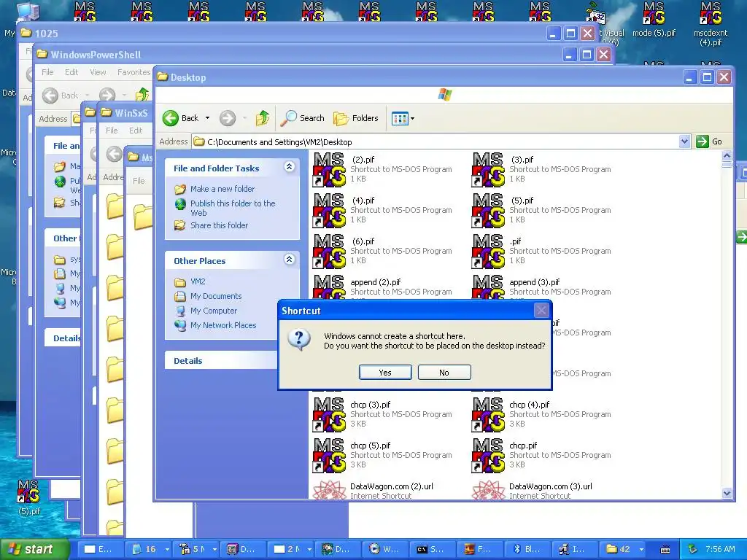Click the green Go button
Viewport: 747px width, 560px height.
709,141
